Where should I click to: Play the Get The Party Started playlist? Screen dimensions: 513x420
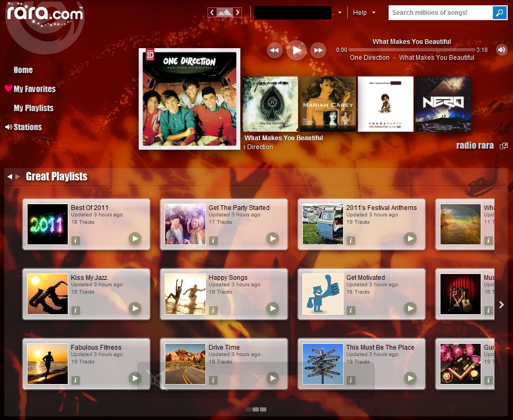point(273,239)
